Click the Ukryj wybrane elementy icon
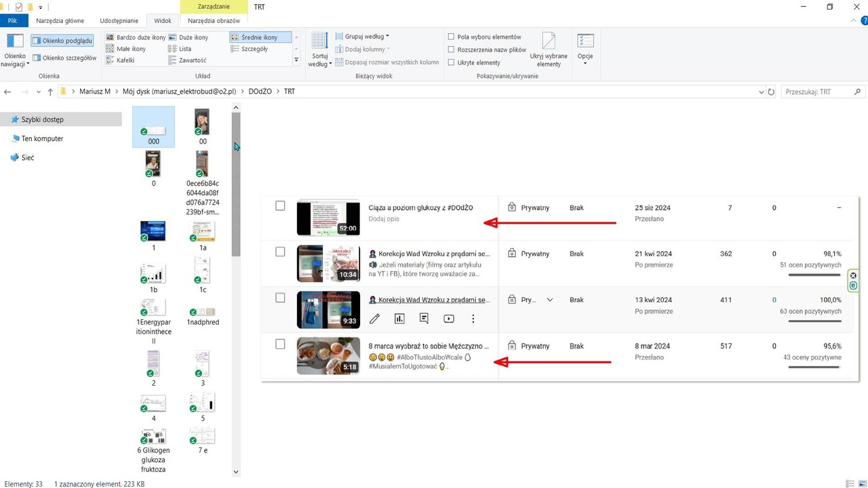868x488 pixels. pos(549,49)
